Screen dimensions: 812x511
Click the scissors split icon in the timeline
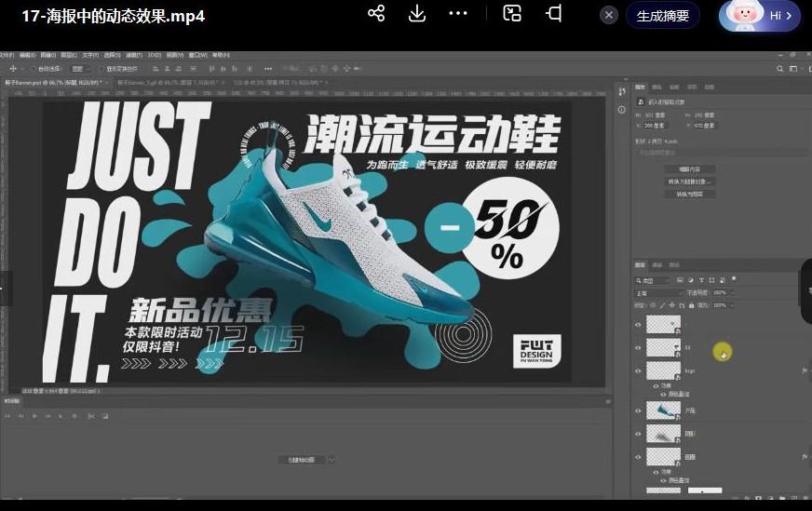[x=91, y=415]
